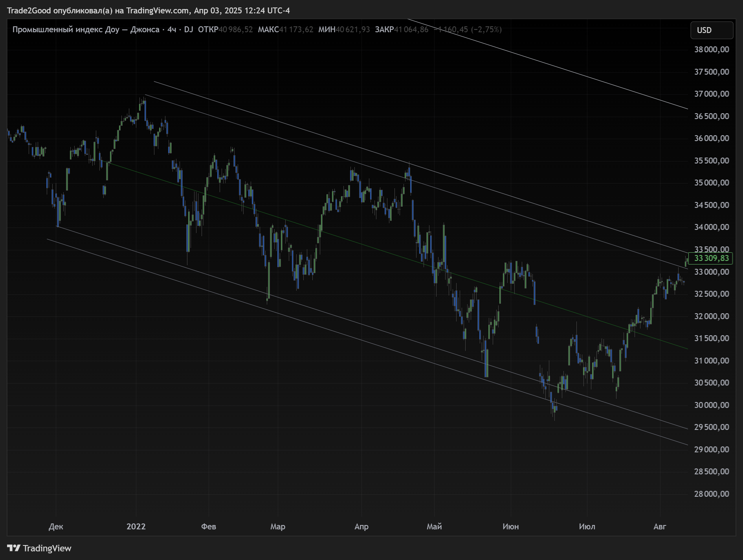
Task: Click the Trade2Good publisher header text
Action: pyautogui.click(x=148, y=11)
